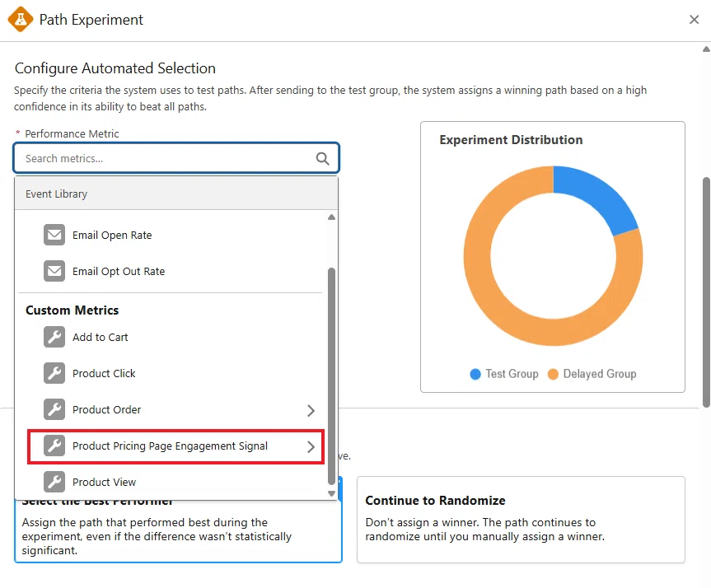
Task: Expand Product Pricing Page Engagement Signal chevron
Action: (311, 446)
